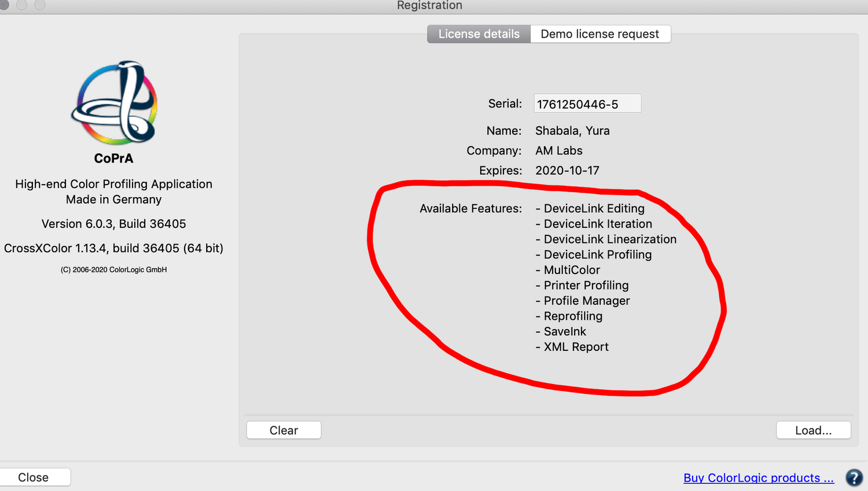868x491 pixels.
Task: Click into the Serial number field
Action: click(x=587, y=104)
